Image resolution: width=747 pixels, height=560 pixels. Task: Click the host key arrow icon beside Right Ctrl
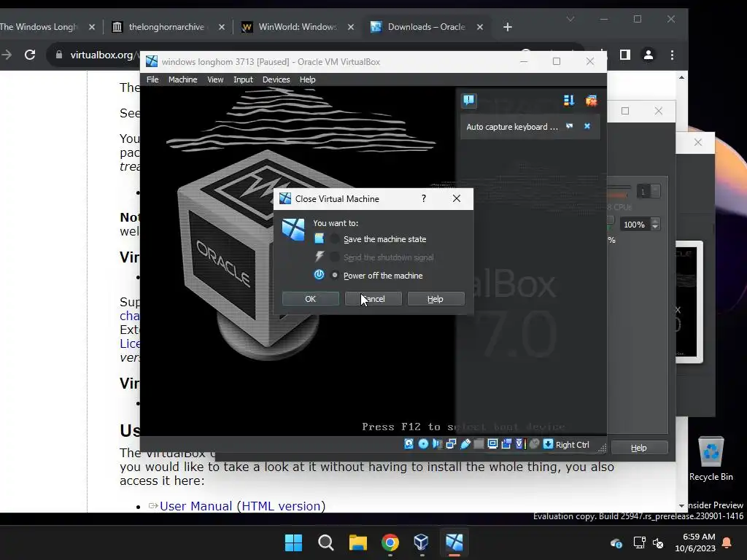click(x=548, y=444)
